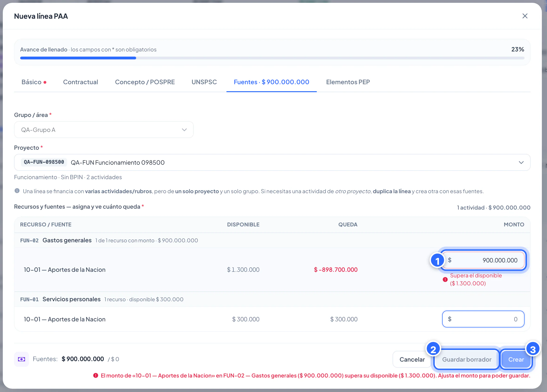Expand the Proyecto selector chevron
Viewport: 547px width, 392px height.
tap(521, 163)
